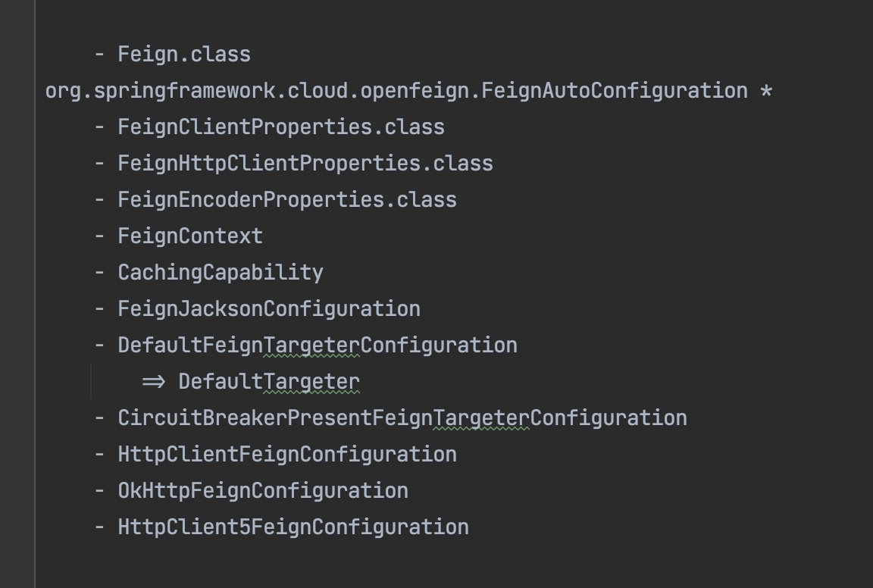
Task: Click the dash bullet before OkHttpFeignConfiguration
Action: [99, 491]
